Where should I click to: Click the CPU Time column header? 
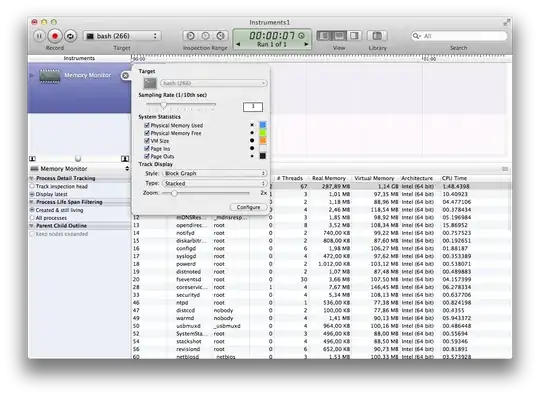(x=454, y=178)
